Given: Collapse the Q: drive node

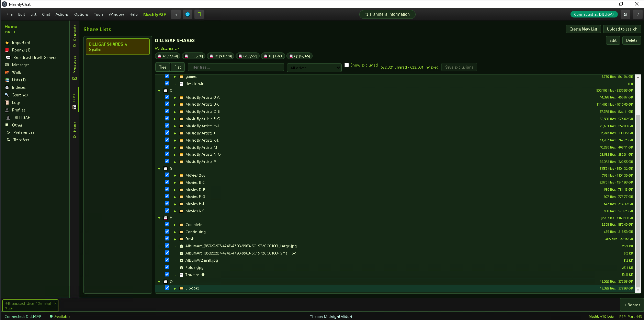Looking at the screenshot, I should (159, 282).
